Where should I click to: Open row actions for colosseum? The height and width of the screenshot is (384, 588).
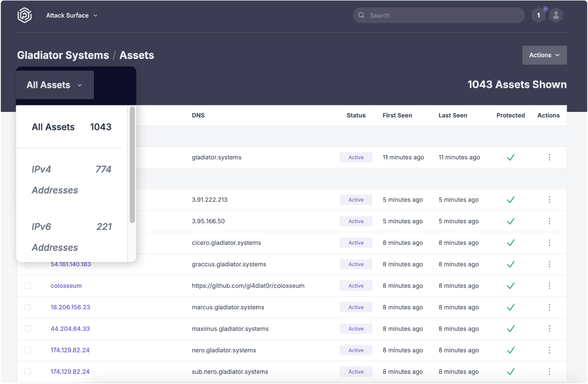pos(549,286)
